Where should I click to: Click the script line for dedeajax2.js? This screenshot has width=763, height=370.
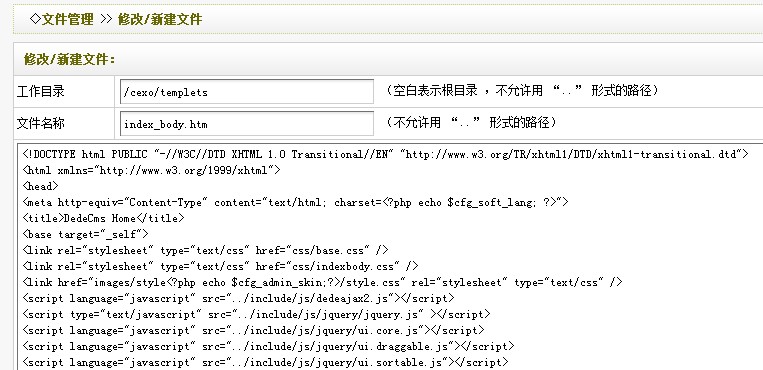[238, 298]
